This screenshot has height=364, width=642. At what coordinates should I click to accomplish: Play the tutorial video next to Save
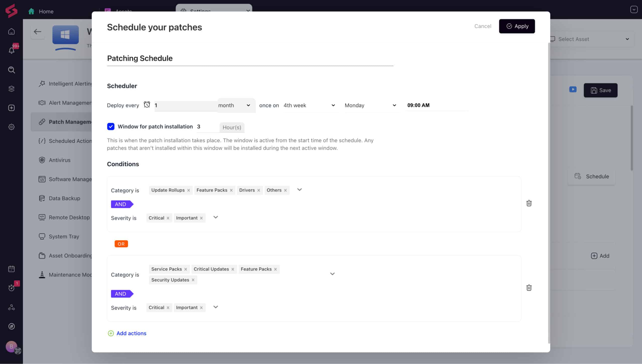pyautogui.click(x=573, y=89)
